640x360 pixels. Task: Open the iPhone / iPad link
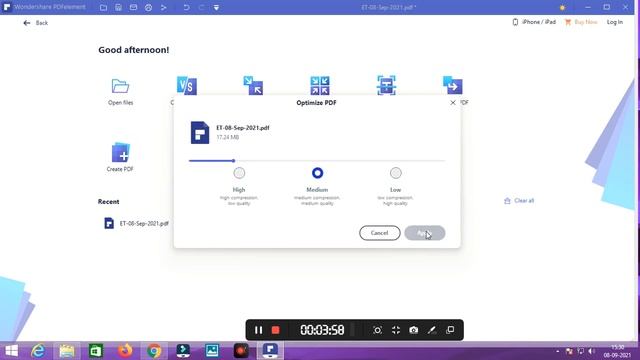pos(534,22)
